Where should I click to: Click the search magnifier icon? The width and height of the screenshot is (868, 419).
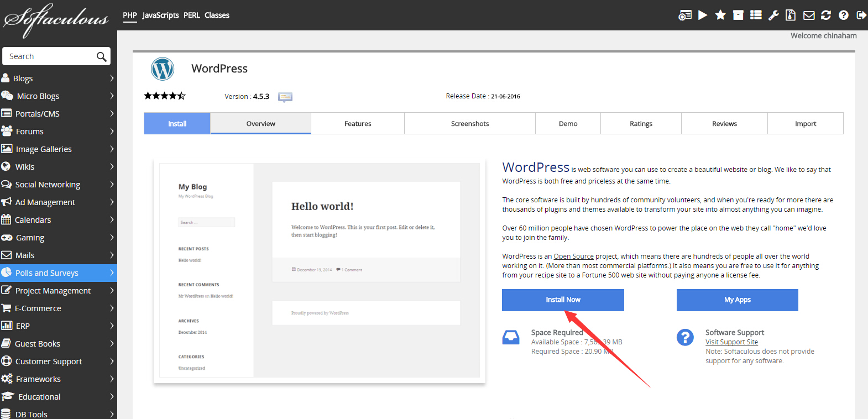click(x=101, y=56)
